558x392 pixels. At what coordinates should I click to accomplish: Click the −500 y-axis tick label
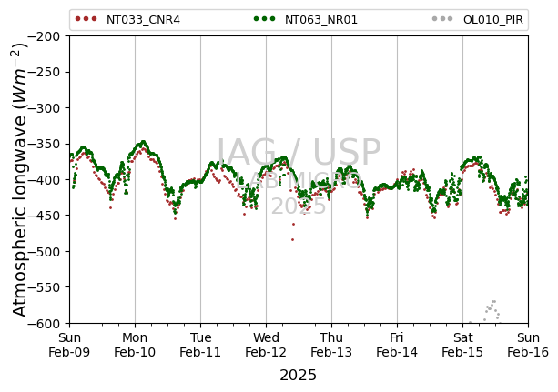[44, 252]
